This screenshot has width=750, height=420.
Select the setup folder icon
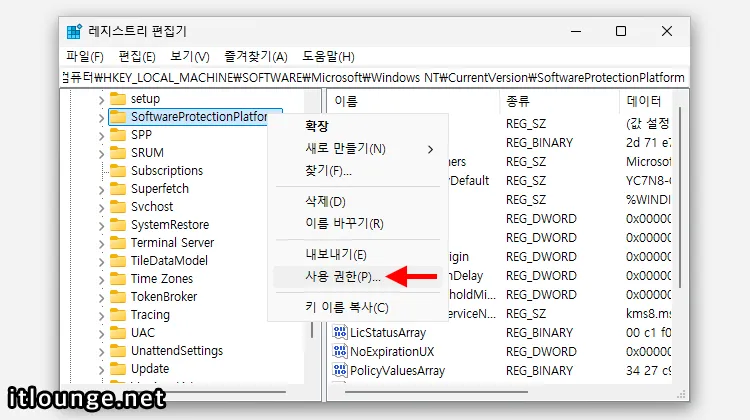(118, 99)
